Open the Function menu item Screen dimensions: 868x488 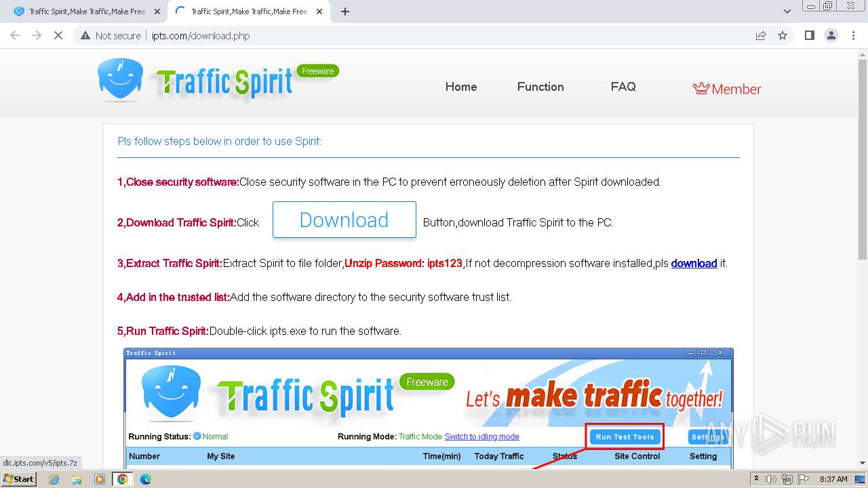point(540,87)
